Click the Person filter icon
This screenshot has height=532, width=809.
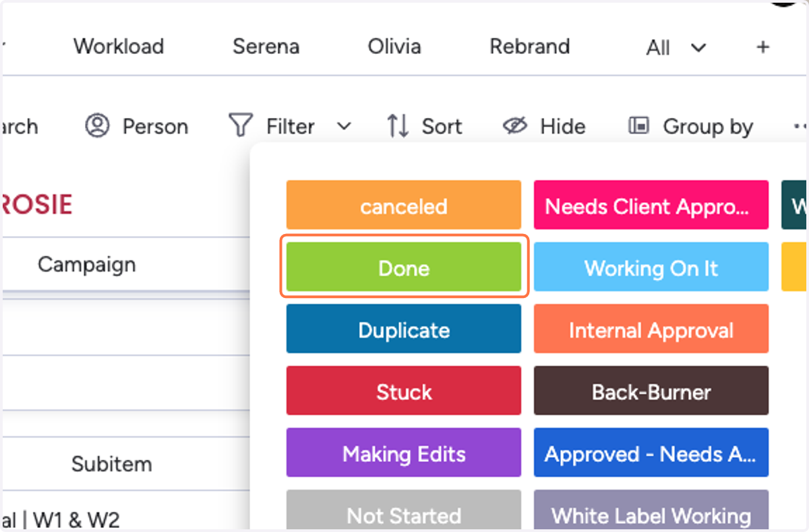[x=98, y=126]
